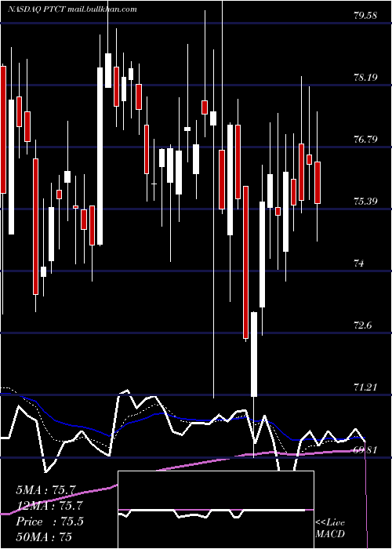The image size is (392, 549).
Task: Click the NASDAQ PTCT mail.bullkhan.com title text
Action: coord(72,9)
